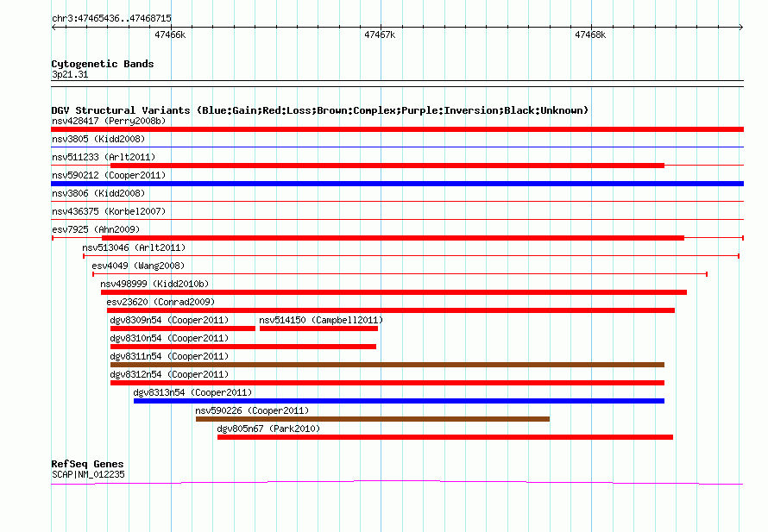Click the esv4049 (Wang2008) variant label
The height and width of the screenshot is (532, 768).
pyautogui.click(x=138, y=266)
